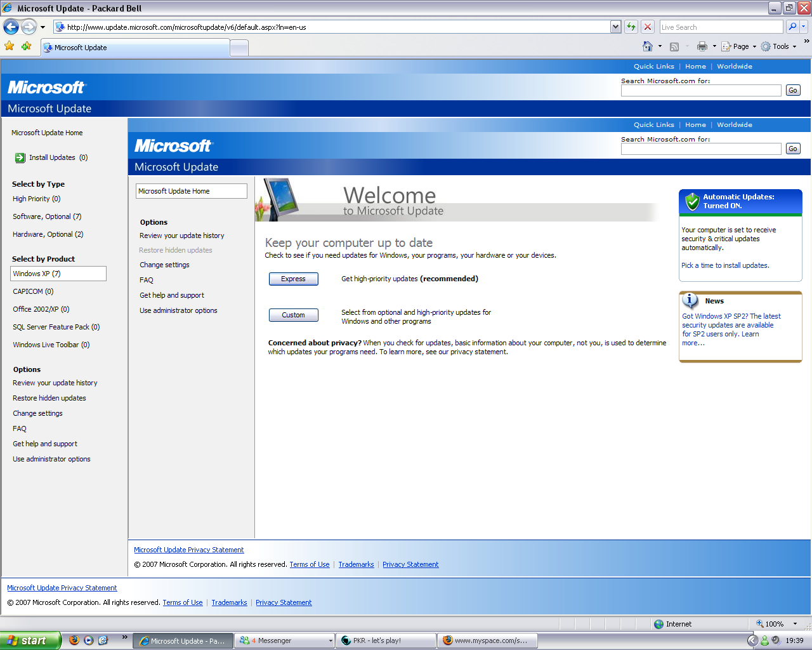Click the green Messenger buddy tray icon
The image size is (812, 650).
(x=764, y=640)
